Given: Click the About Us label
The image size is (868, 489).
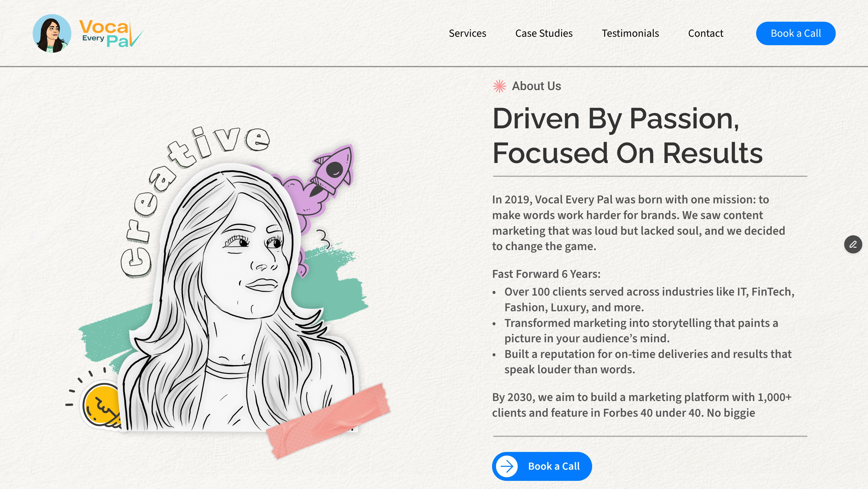Looking at the screenshot, I should pos(536,86).
